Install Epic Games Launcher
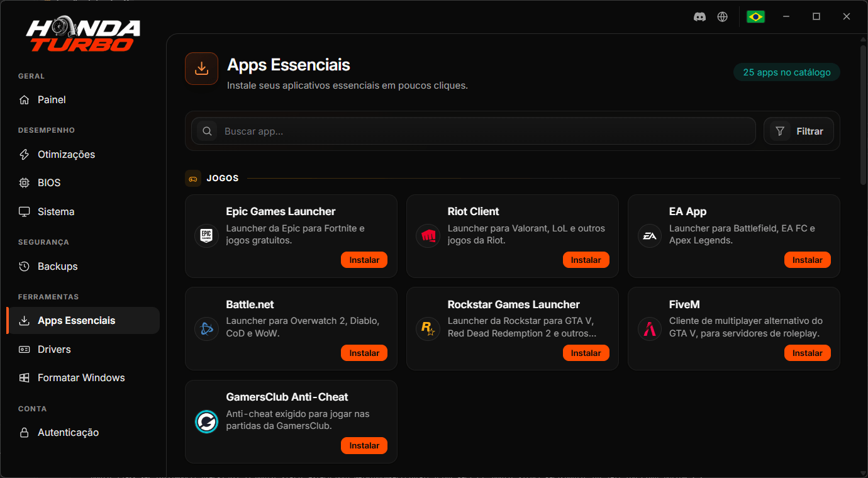The width and height of the screenshot is (868, 478). (364, 260)
